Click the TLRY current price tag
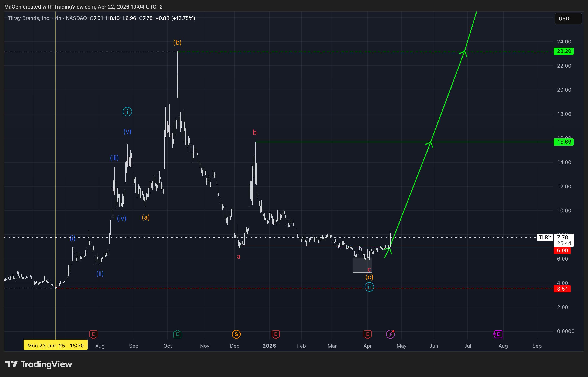 pyautogui.click(x=545, y=237)
